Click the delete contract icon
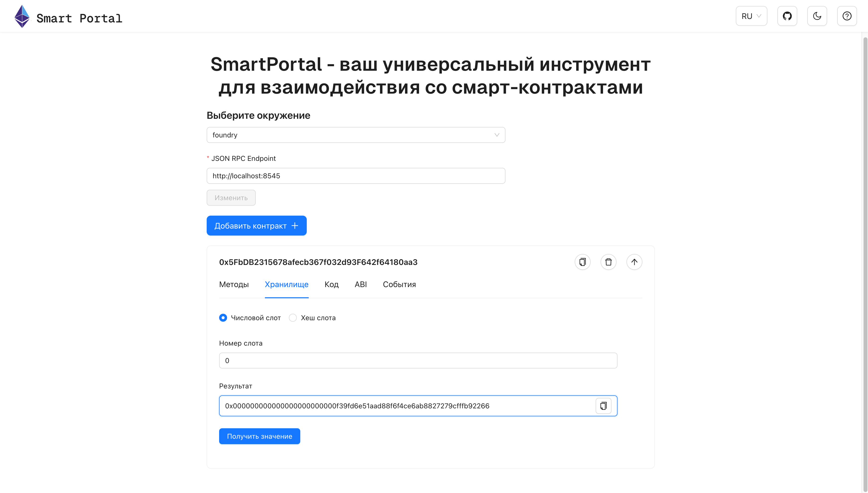The height and width of the screenshot is (493, 868). (x=608, y=262)
